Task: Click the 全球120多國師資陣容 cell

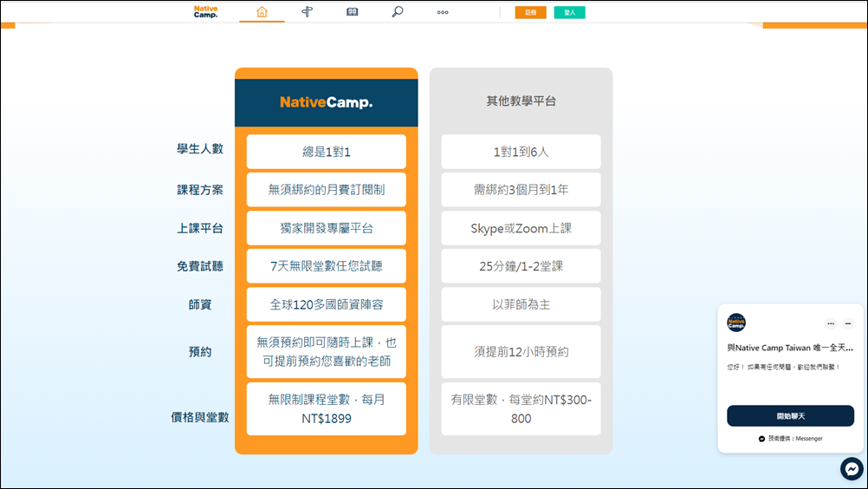Action: pos(326,304)
